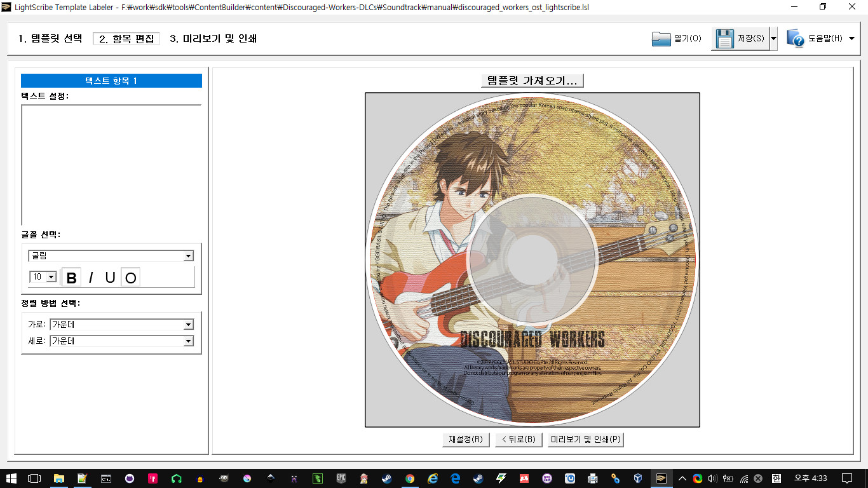Switch to 3. 미리보기 및 인쇄 step
The height and width of the screenshot is (488, 868).
pyautogui.click(x=214, y=38)
